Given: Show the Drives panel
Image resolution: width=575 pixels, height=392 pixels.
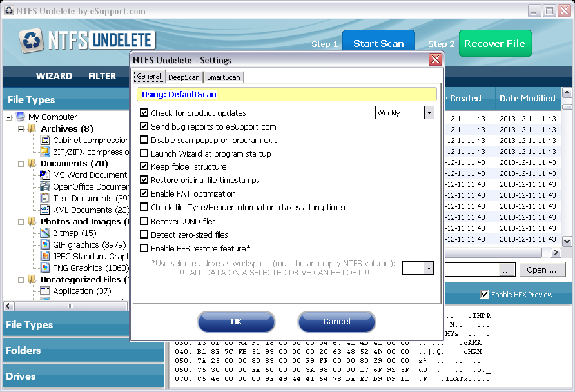Looking at the screenshot, I should coord(83,376).
